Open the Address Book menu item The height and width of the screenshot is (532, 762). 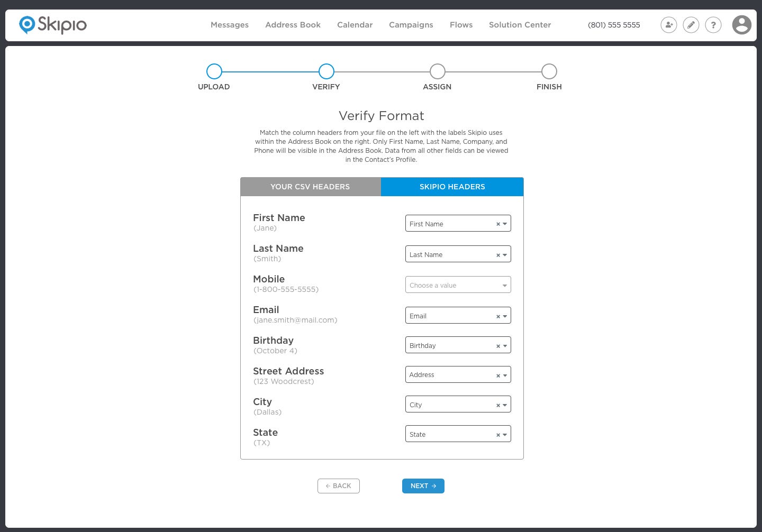293,25
